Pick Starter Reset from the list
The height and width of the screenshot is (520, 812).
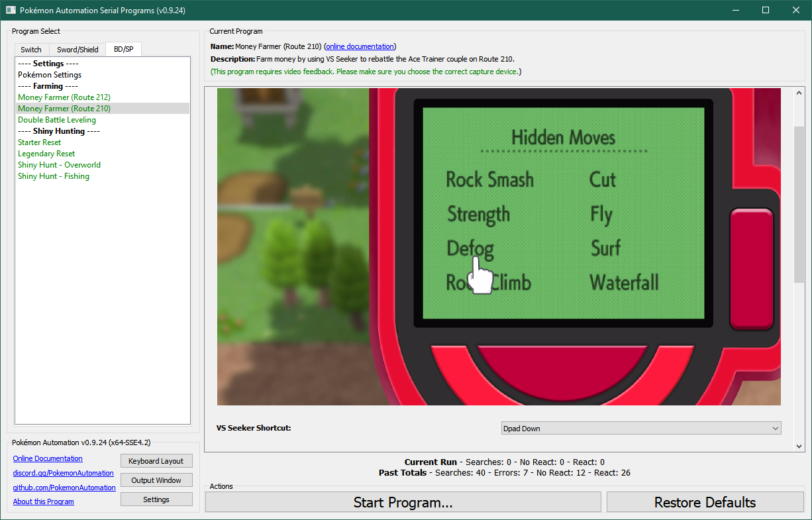(x=39, y=142)
